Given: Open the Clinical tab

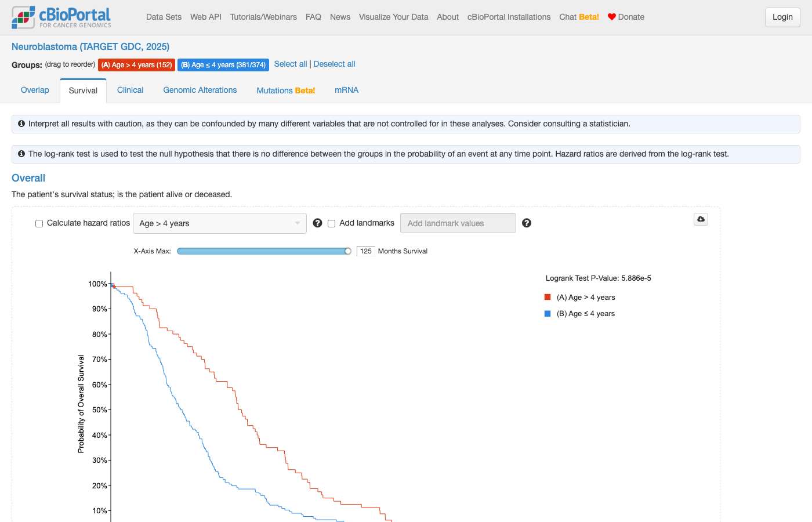Looking at the screenshot, I should pos(130,90).
